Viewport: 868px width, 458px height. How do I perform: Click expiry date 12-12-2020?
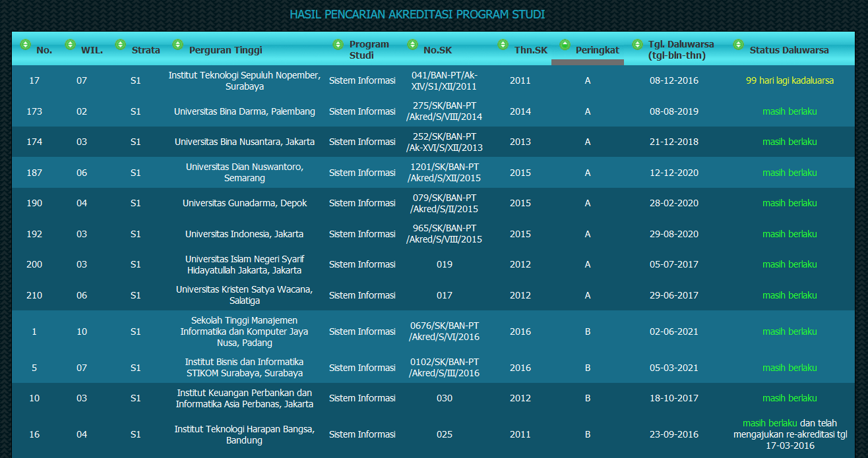click(x=673, y=173)
